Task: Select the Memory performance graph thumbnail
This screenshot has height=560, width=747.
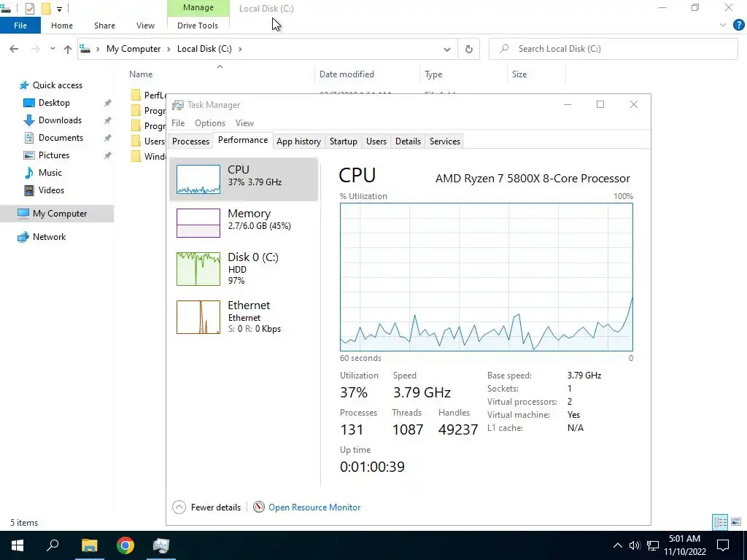Action: coord(198,223)
